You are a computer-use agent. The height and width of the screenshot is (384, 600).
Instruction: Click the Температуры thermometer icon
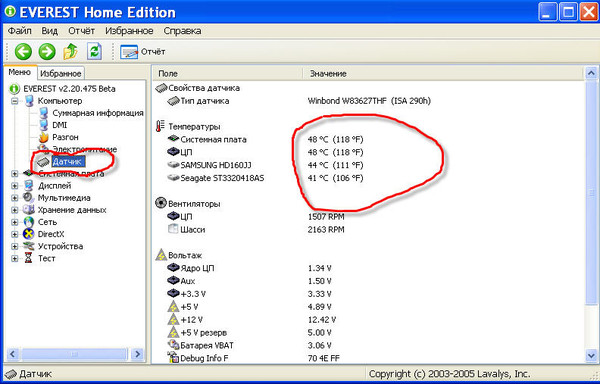tap(160, 126)
